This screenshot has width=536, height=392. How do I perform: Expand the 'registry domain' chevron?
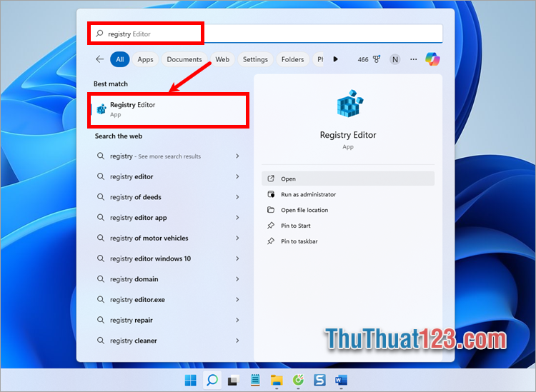pyautogui.click(x=237, y=279)
